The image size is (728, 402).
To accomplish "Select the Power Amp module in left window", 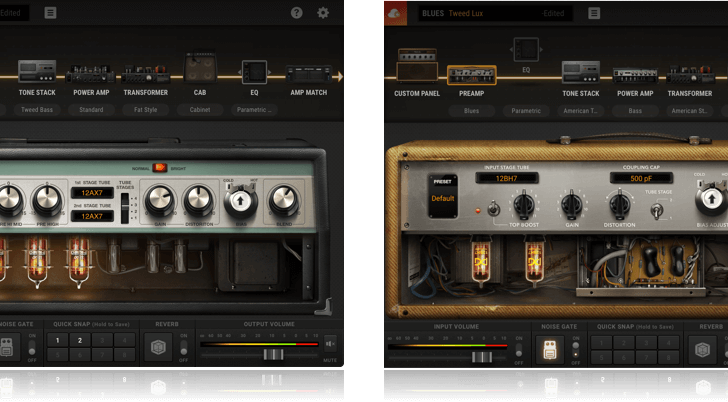I will click(91, 74).
